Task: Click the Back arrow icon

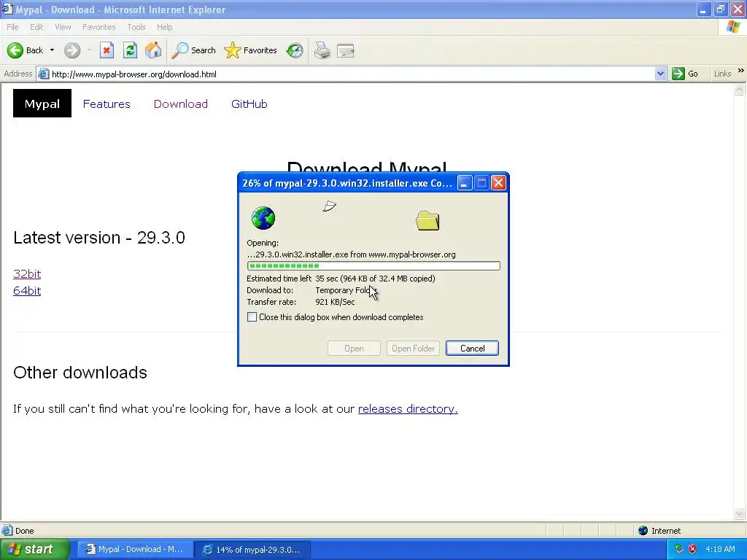Action: [x=15, y=50]
